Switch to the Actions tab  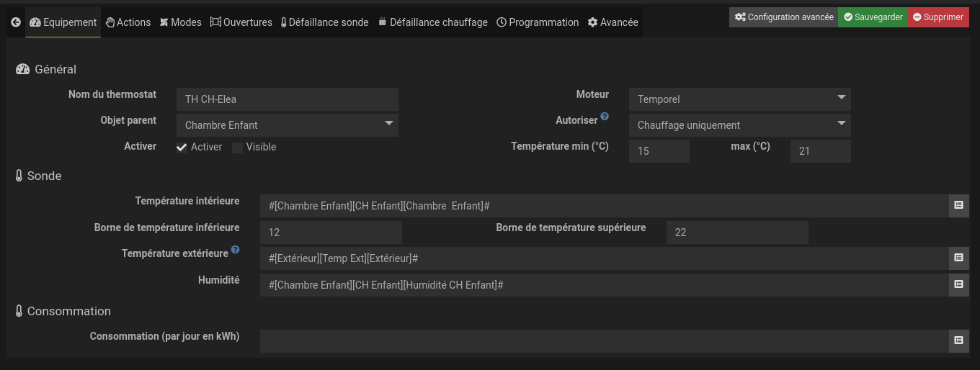click(128, 22)
